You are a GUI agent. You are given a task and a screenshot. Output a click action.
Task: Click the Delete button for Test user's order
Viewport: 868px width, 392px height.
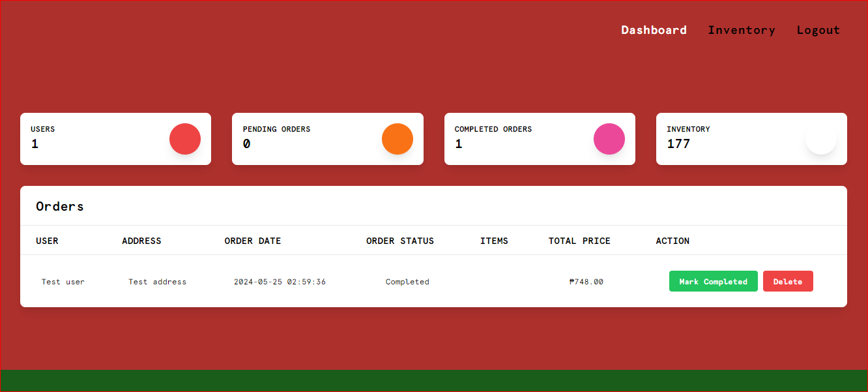pos(788,281)
